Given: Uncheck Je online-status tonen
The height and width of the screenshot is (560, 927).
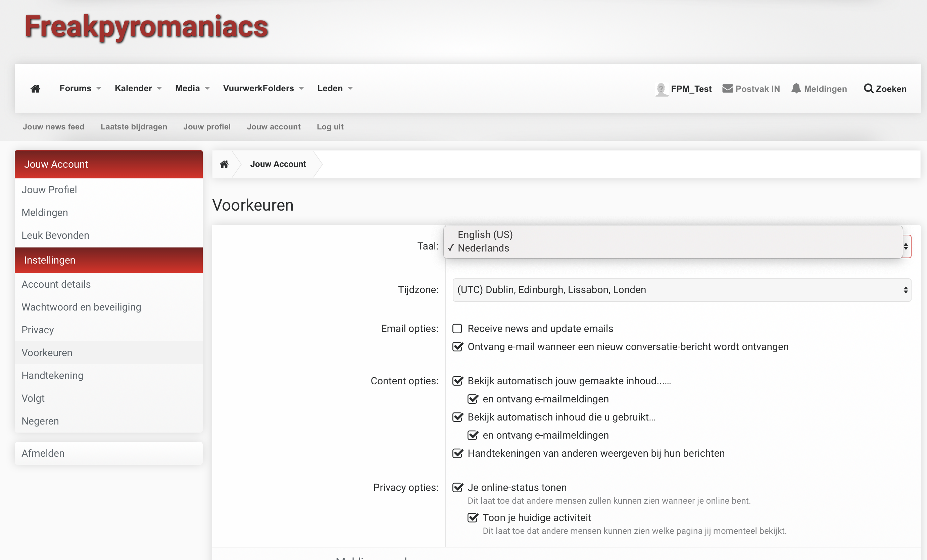Looking at the screenshot, I should [457, 488].
